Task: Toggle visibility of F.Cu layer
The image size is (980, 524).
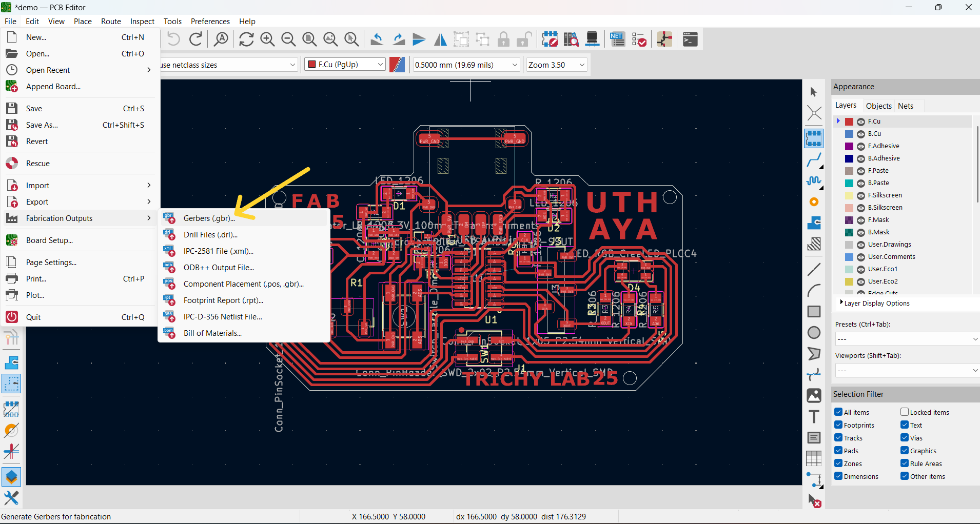Action: tap(861, 122)
